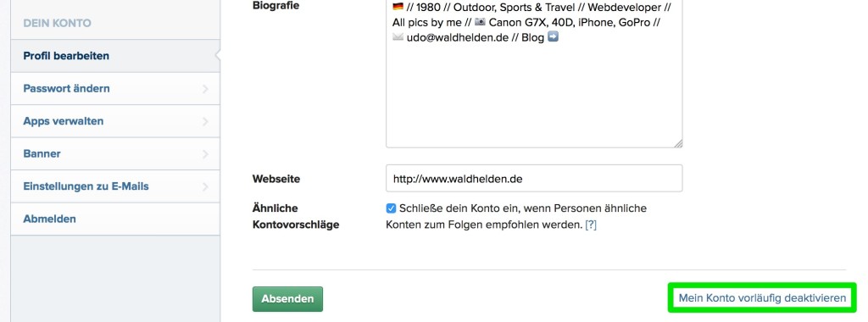Click the Banner row chevron arrow
868x322 pixels.
coord(205,154)
